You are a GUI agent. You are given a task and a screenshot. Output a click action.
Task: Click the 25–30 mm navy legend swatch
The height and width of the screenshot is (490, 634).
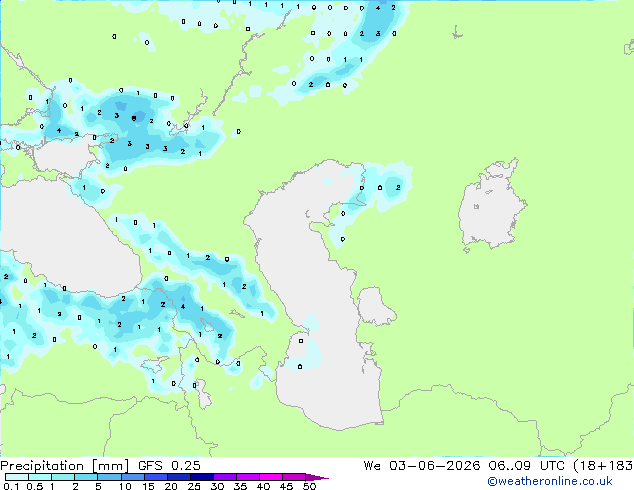point(201,477)
